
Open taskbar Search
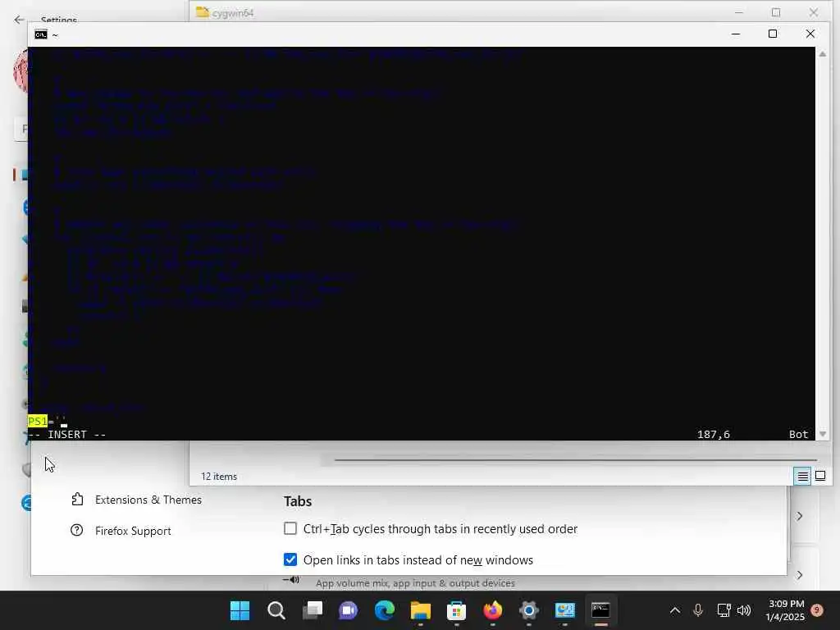coord(276,610)
